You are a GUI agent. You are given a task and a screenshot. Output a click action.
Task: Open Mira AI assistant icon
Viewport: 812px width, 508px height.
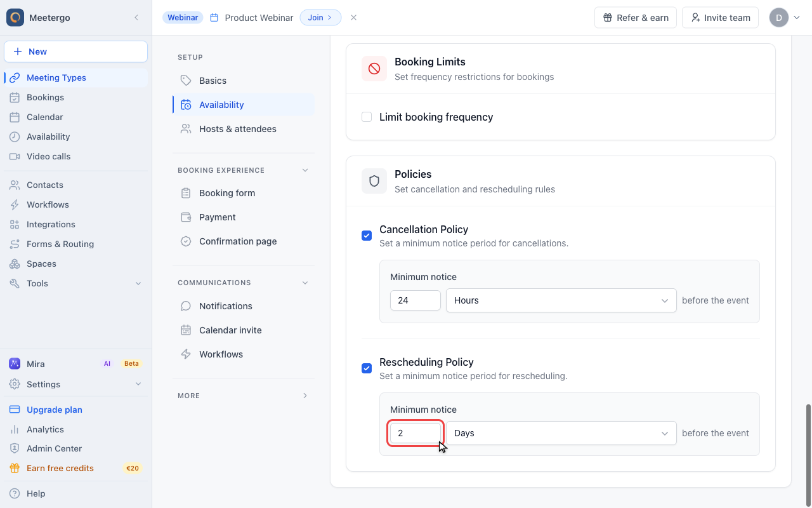(15, 364)
